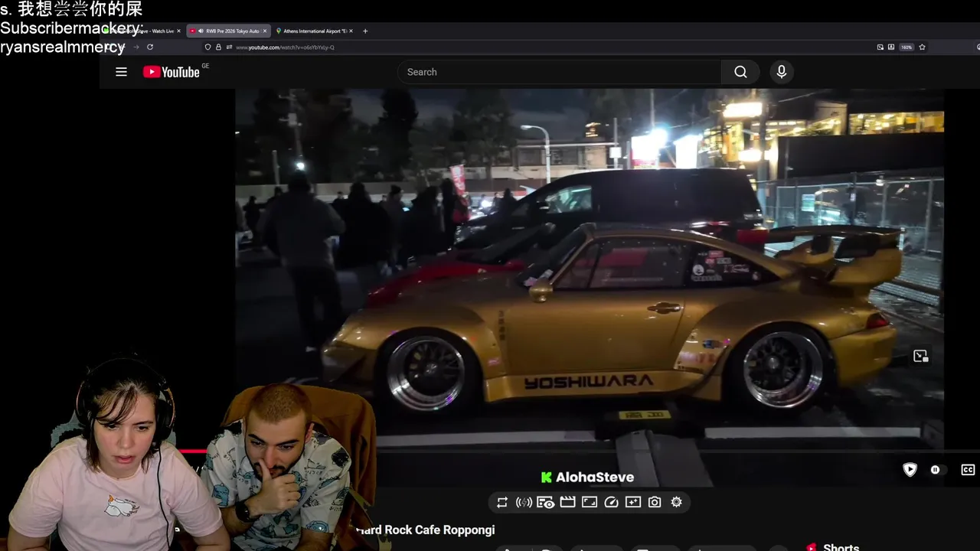The image size is (980, 551).
Task: Click the youtube.com address bar URL
Action: pyautogui.click(x=285, y=47)
